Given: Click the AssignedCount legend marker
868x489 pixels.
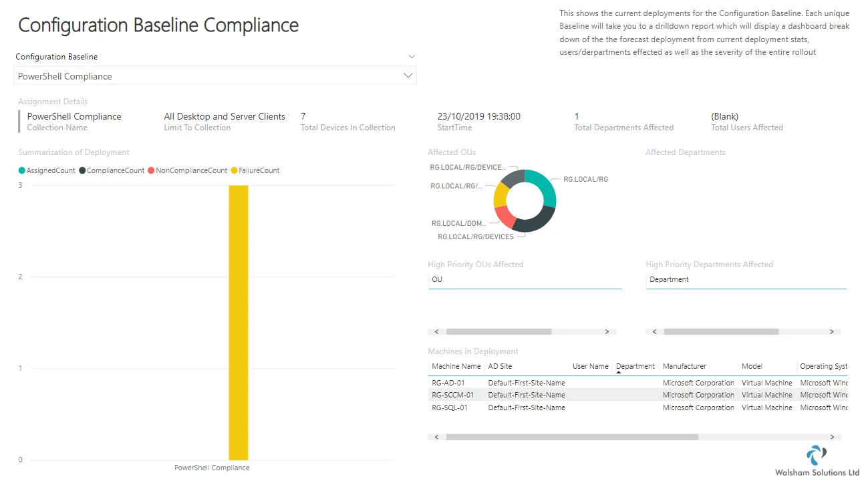Looking at the screenshot, I should pyautogui.click(x=22, y=170).
